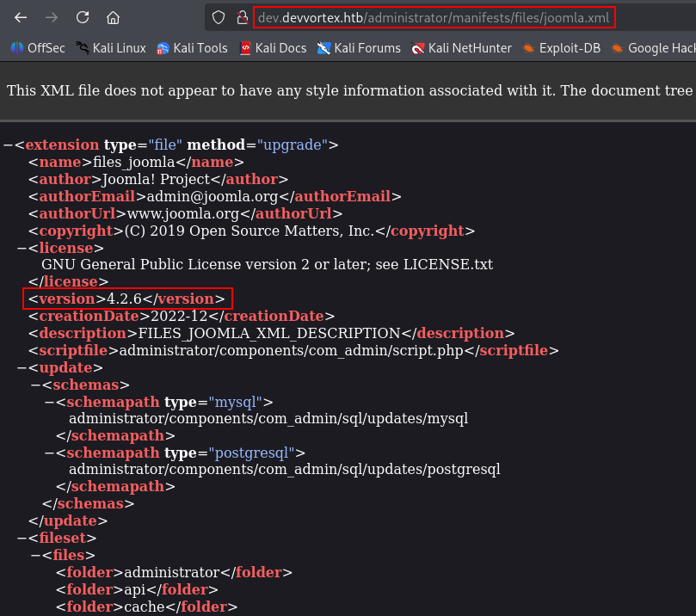The width and height of the screenshot is (696, 616).
Task: Open the Exploit-DB bookmark
Action: coord(562,48)
